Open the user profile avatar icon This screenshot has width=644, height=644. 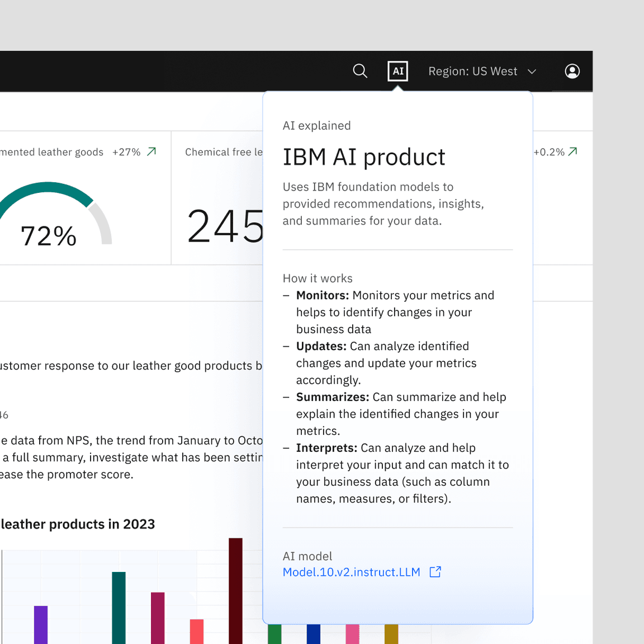tap(572, 71)
